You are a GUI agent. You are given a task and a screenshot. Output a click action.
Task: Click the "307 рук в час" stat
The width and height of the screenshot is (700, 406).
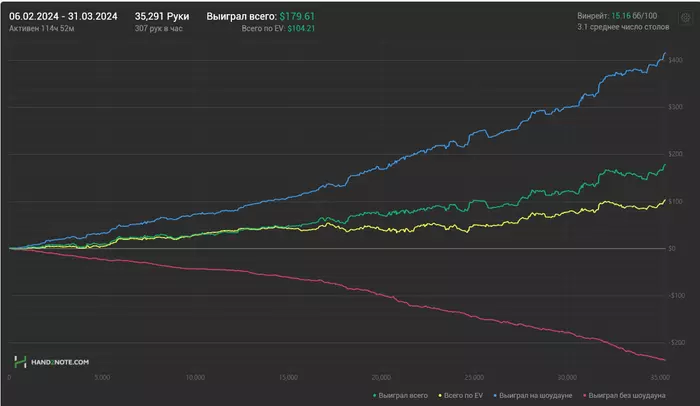(x=161, y=29)
